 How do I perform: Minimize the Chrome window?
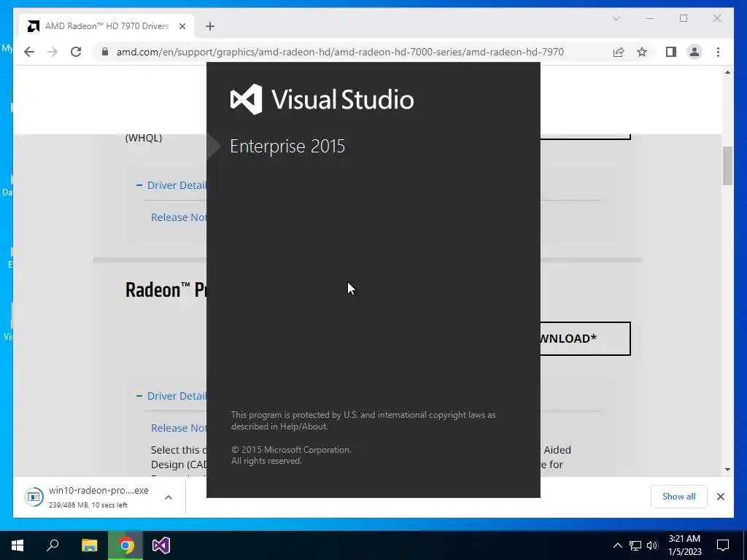pos(650,18)
